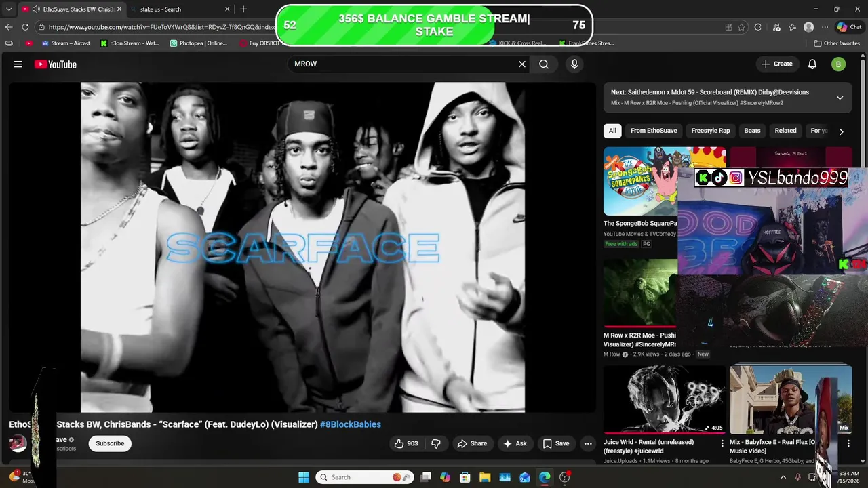Open the Copilot Chat button
Viewport: 868px width, 488px height.
click(x=850, y=27)
